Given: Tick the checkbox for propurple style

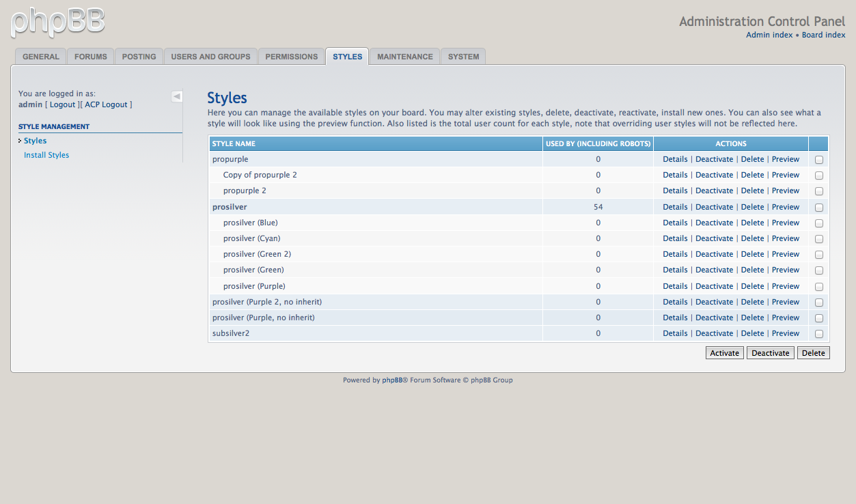Looking at the screenshot, I should 819,160.
